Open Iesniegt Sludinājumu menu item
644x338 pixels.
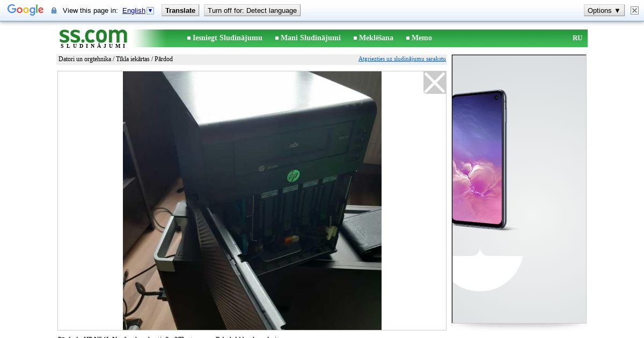tap(227, 38)
